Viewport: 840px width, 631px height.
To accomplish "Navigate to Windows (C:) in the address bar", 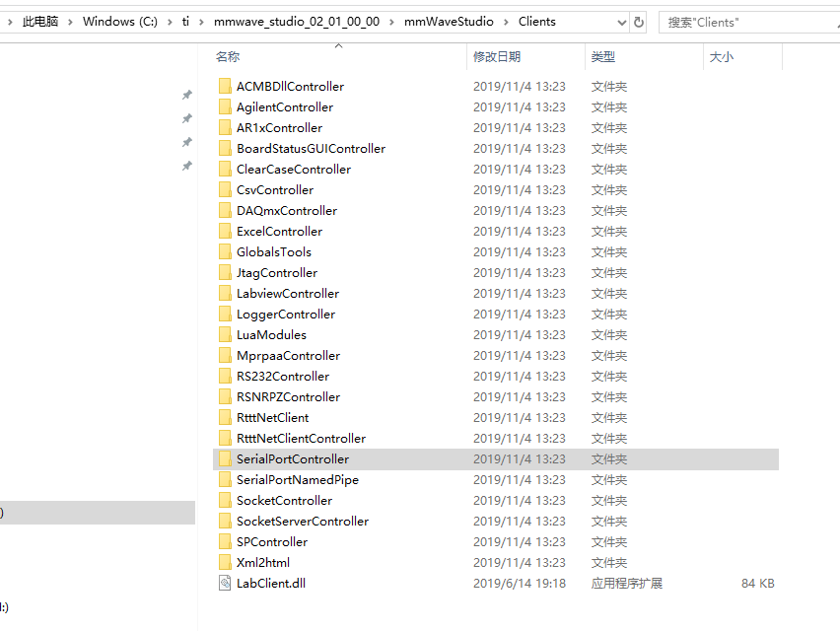I will (120, 22).
